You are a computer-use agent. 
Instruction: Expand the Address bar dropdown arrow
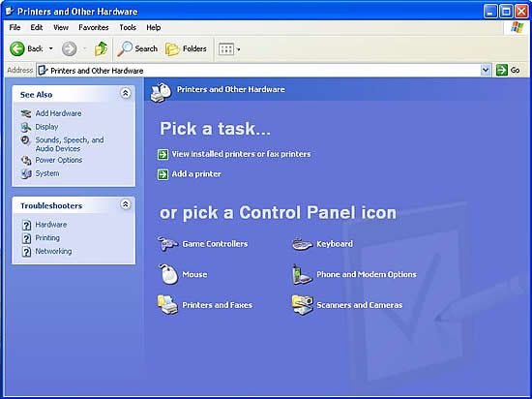486,71
